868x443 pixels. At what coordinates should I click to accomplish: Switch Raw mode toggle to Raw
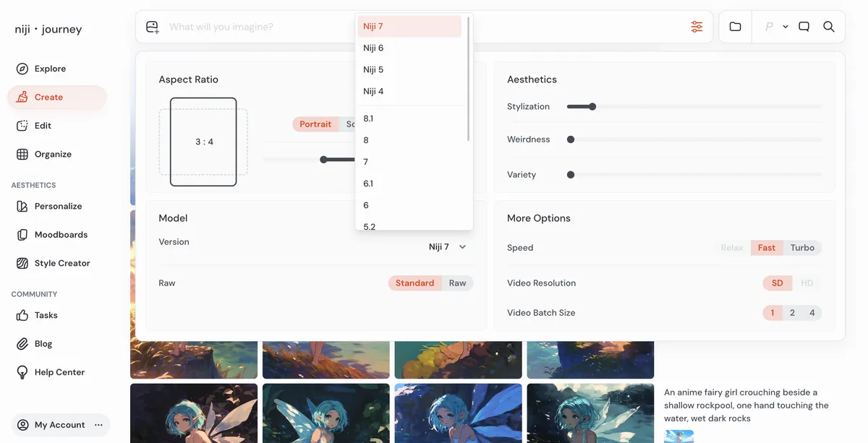click(x=457, y=283)
